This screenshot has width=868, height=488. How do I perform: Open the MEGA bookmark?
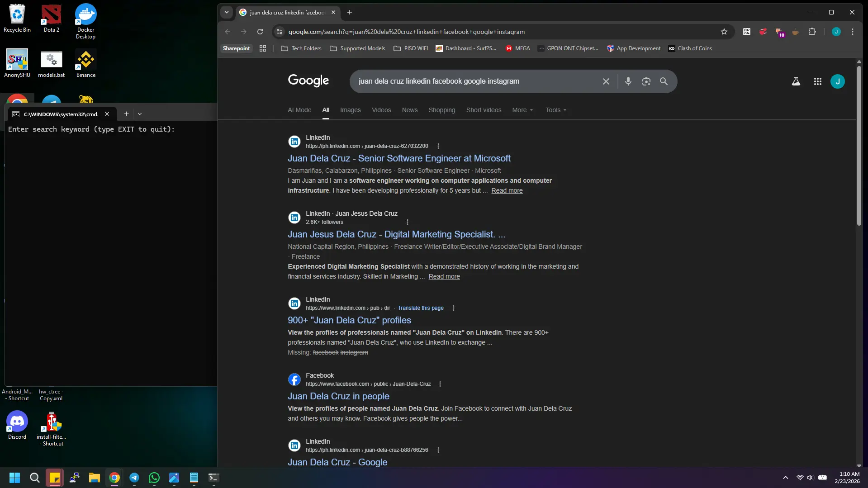pos(517,48)
